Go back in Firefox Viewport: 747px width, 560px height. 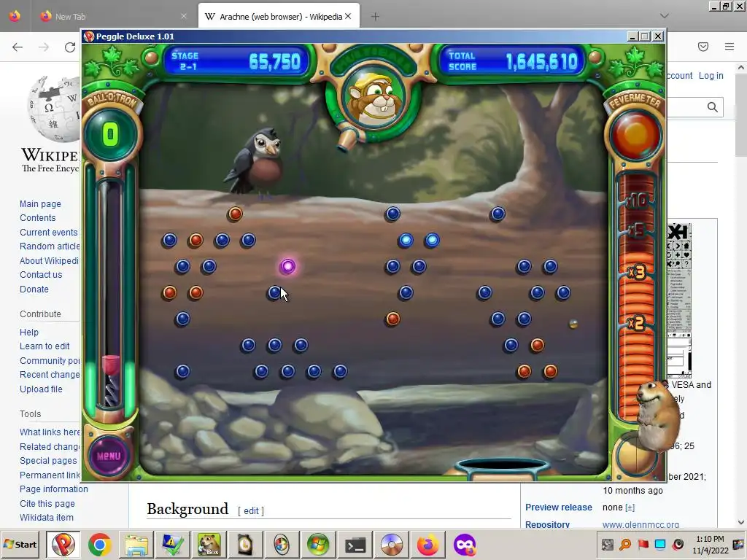18,47
